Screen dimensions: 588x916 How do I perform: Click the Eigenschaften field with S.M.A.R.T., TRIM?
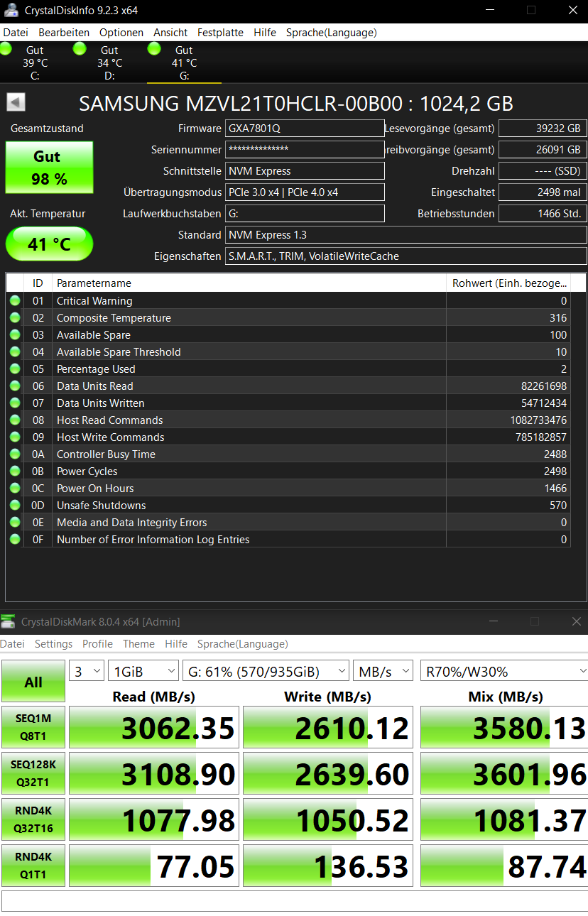pyautogui.click(x=406, y=256)
